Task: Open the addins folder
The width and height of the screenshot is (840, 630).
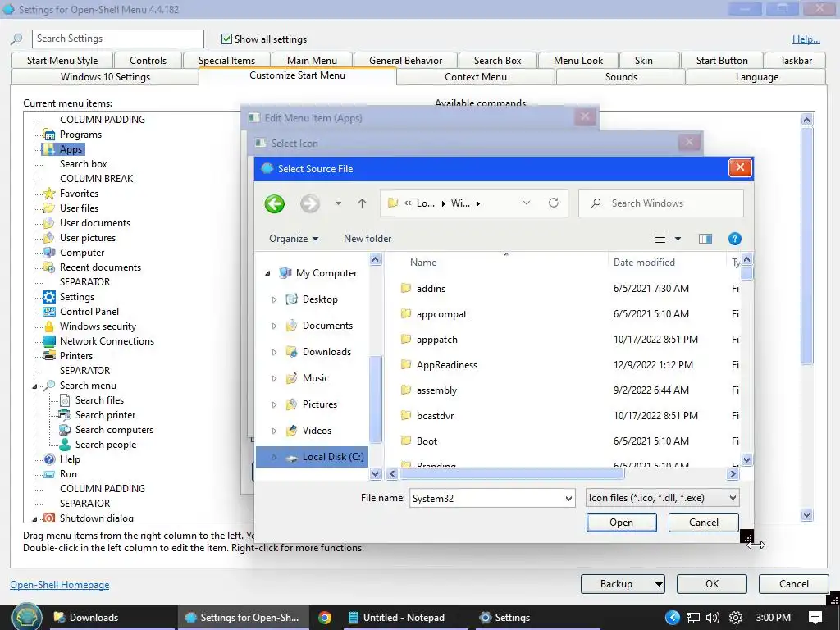Action: pyautogui.click(x=431, y=288)
